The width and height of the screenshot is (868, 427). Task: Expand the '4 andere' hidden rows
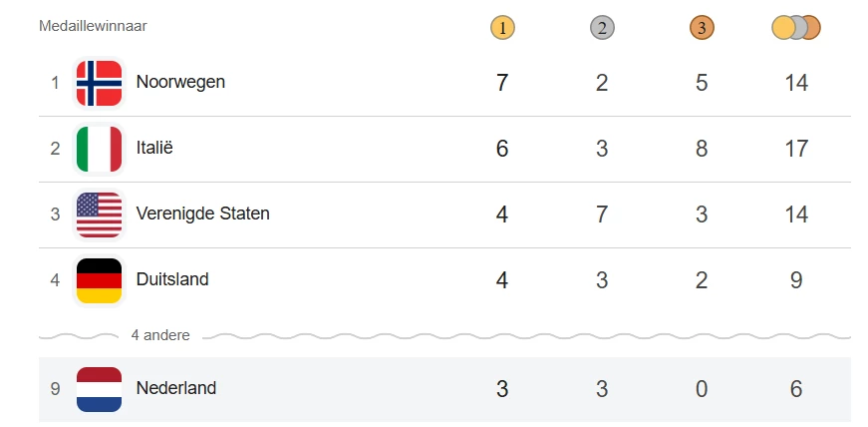pos(160,335)
